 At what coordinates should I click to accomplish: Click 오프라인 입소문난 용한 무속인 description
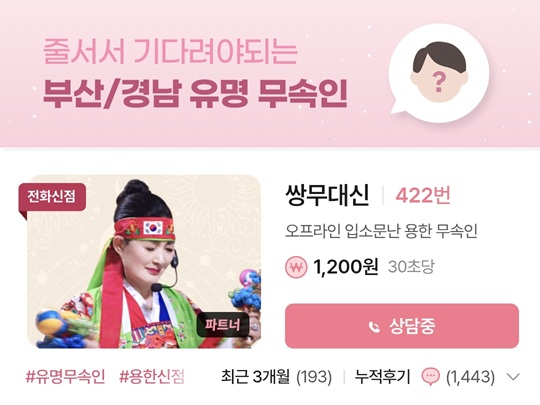tap(381, 231)
